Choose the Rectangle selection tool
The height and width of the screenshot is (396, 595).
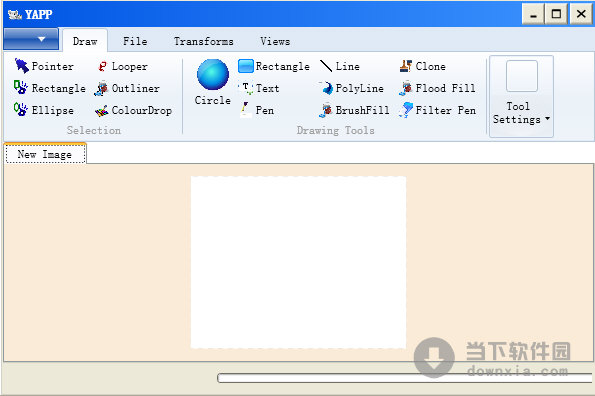(x=50, y=88)
